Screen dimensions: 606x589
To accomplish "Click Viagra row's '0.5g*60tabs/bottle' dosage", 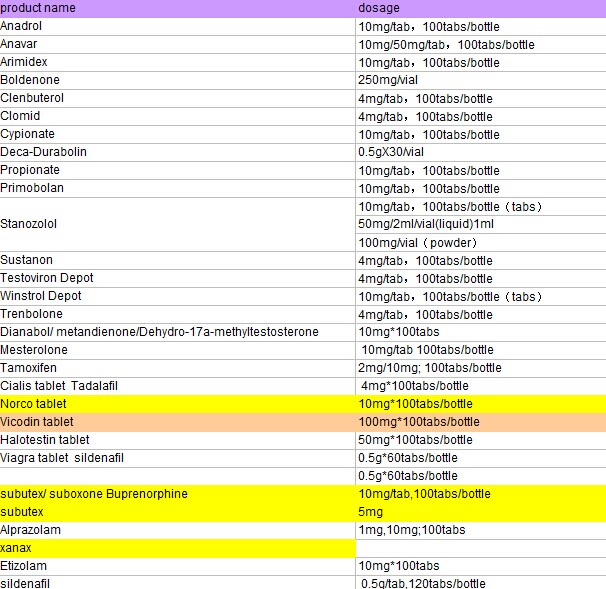I will click(481, 458).
